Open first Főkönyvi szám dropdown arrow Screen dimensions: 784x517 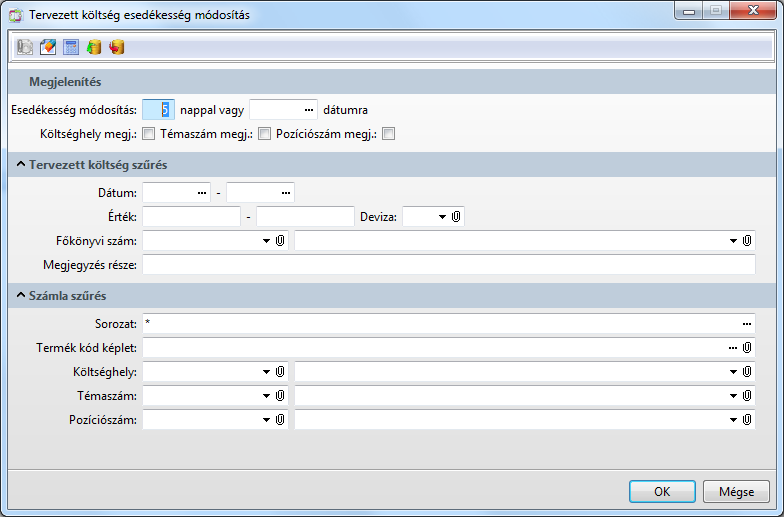tap(266, 241)
